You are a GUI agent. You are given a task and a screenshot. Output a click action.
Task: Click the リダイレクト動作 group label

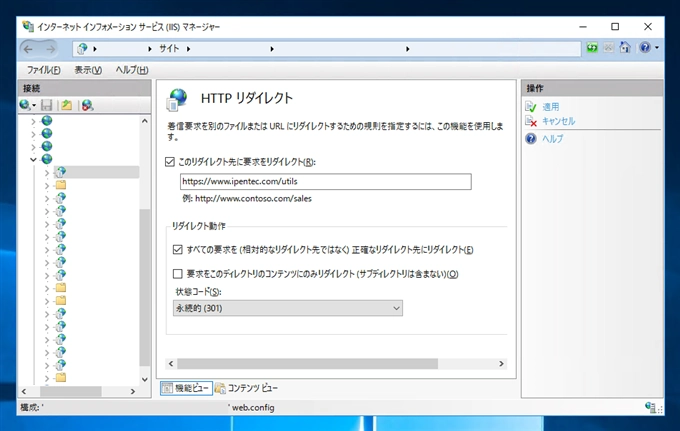tap(199, 226)
